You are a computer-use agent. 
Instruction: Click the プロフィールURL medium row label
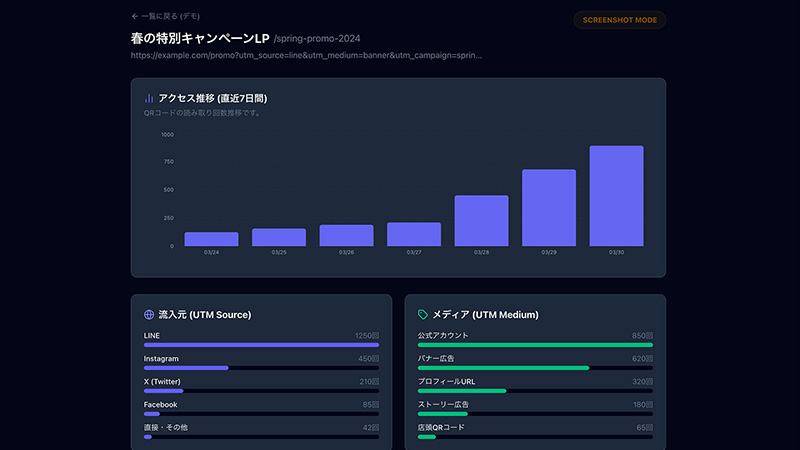pyautogui.click(x=444, y=381)
